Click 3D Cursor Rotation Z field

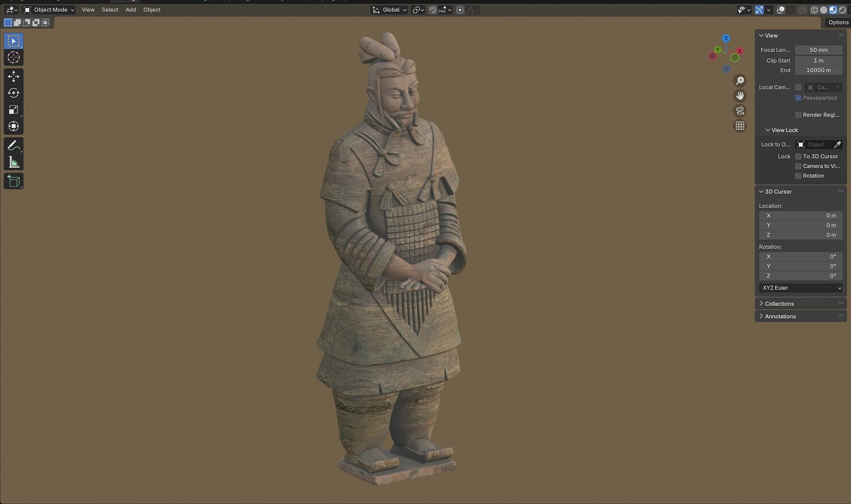[x=801, y=276]
